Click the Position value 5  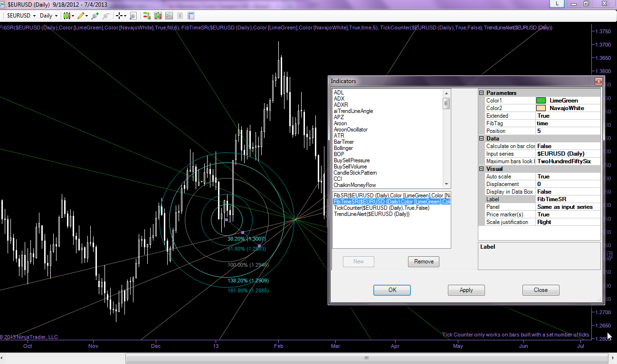coord(568,131)
